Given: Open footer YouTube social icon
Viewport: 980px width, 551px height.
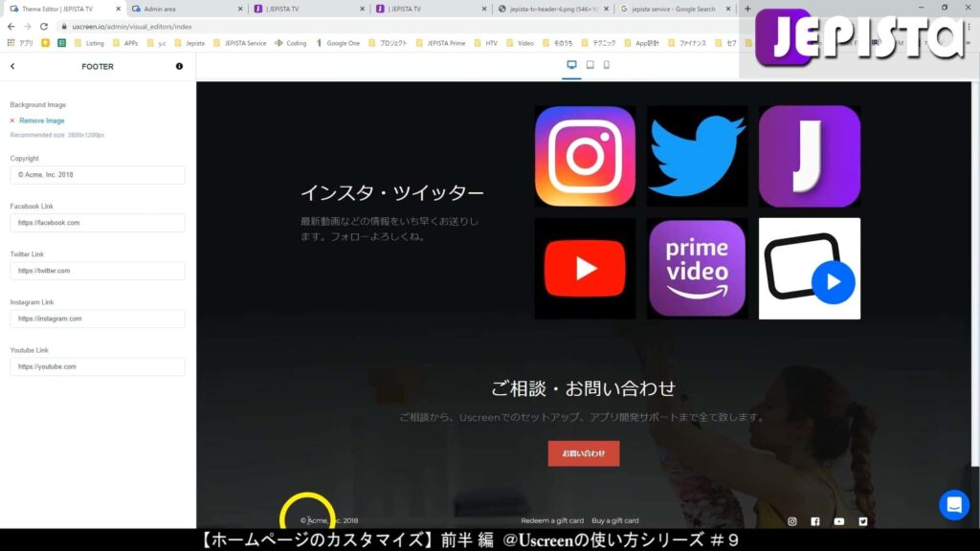Looking at the screenshot, I should (838, 521).
